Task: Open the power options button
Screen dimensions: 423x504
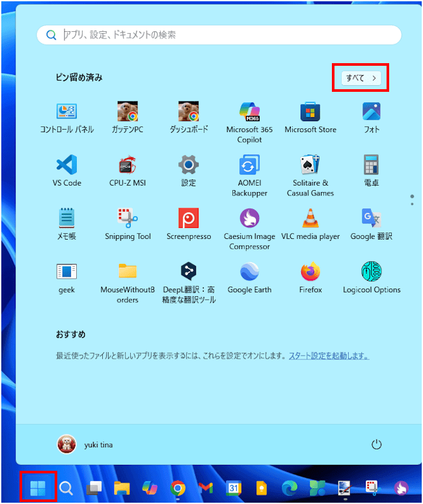Action: (x=376, y=445)
